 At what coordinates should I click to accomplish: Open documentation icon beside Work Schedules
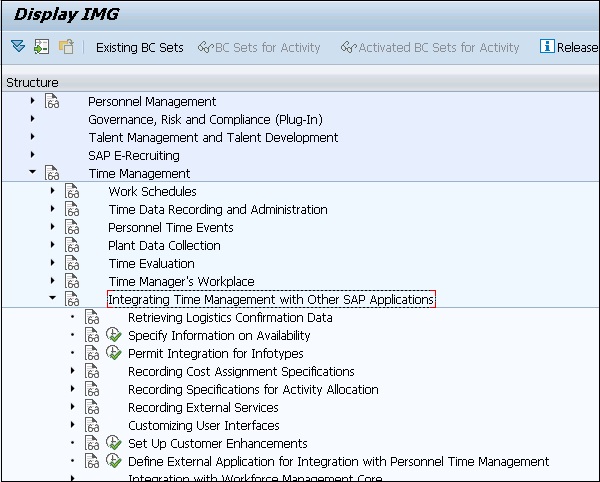pos(72,191)
